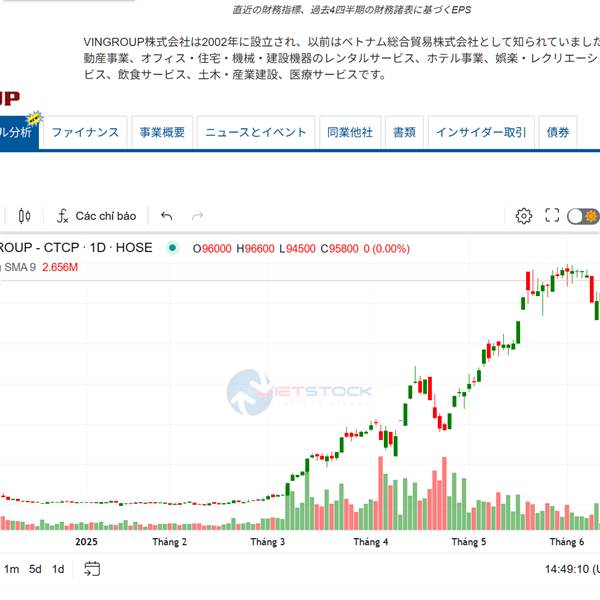600x600 pixels.
Task: Click the Tháng 5 axis label
Action: [x=468, y=542]
